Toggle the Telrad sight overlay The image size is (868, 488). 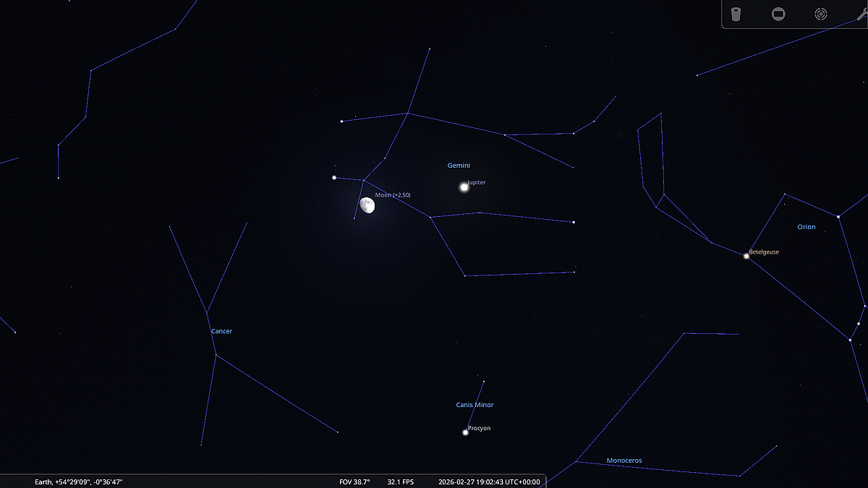point(820,14)
